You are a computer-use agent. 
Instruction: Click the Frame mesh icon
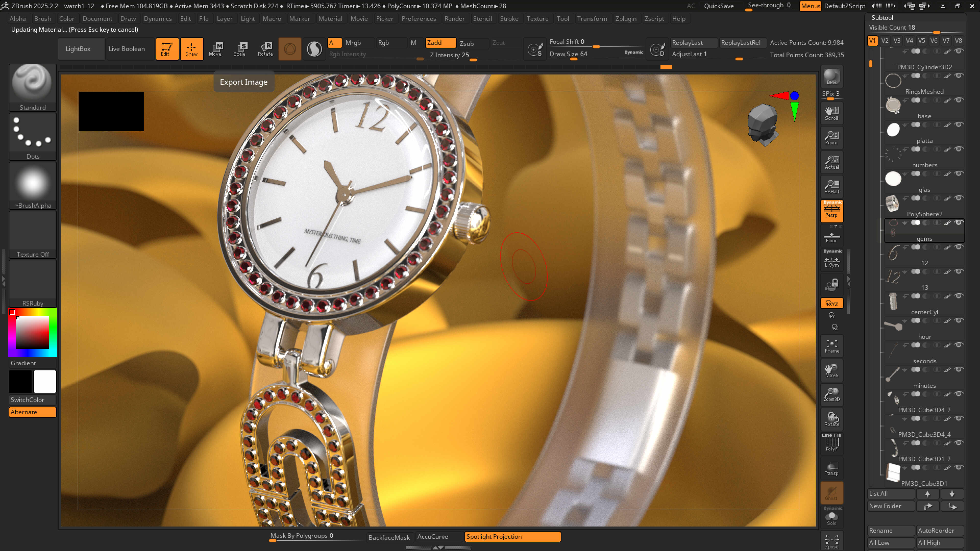coord(832,346)
